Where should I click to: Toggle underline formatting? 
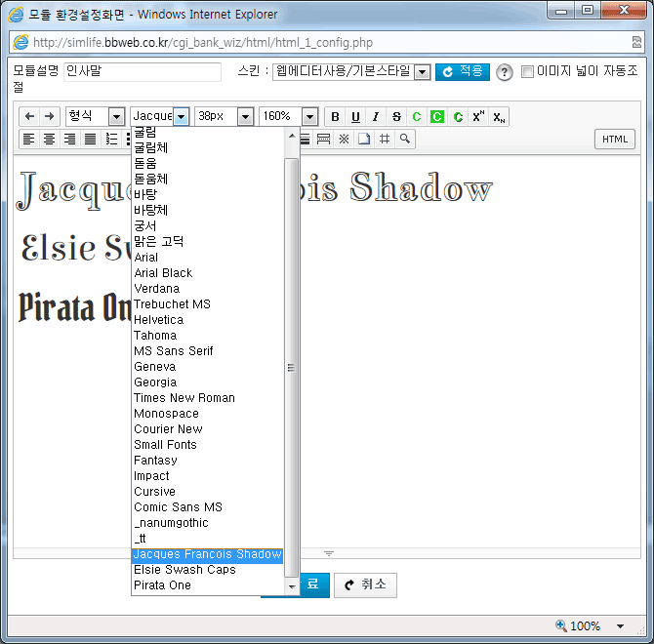pos(355,117)
